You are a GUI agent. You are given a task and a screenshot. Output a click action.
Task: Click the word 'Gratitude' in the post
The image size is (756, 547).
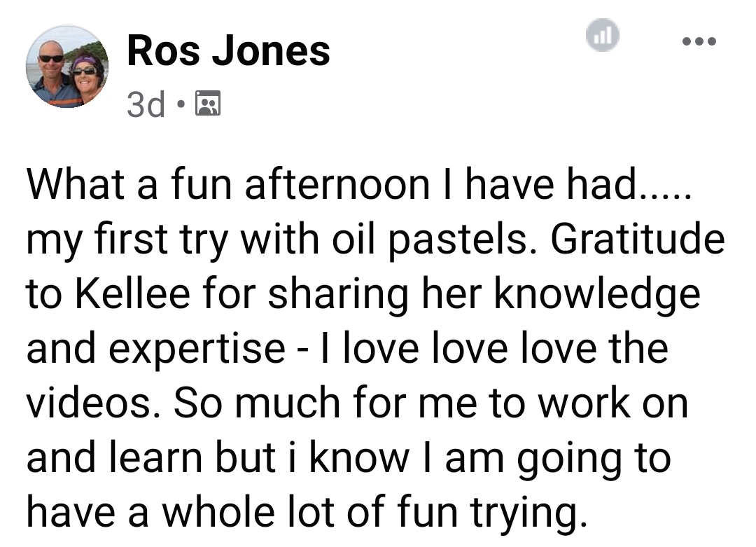click(638, 239)
